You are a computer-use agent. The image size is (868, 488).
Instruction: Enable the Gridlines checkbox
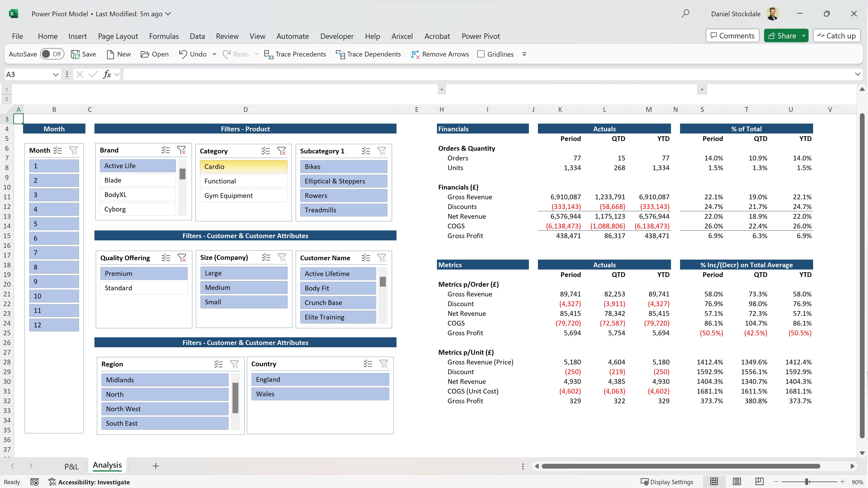click(481, 54)
